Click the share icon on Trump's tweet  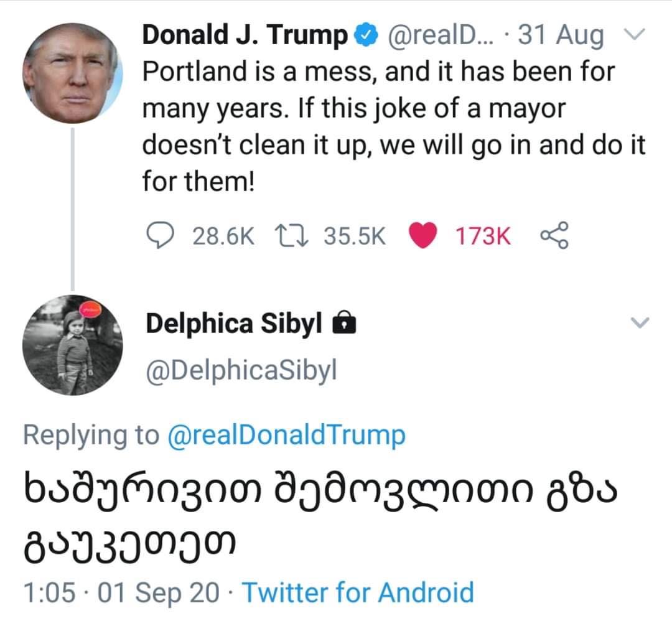[x=554, y=235]
